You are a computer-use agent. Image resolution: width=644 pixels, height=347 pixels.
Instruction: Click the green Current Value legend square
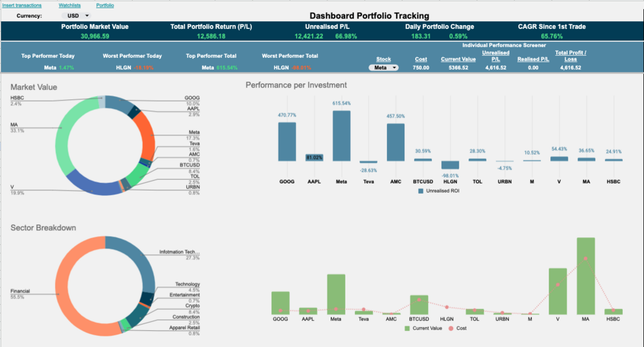pyautogui.click(x=407, y=328)
